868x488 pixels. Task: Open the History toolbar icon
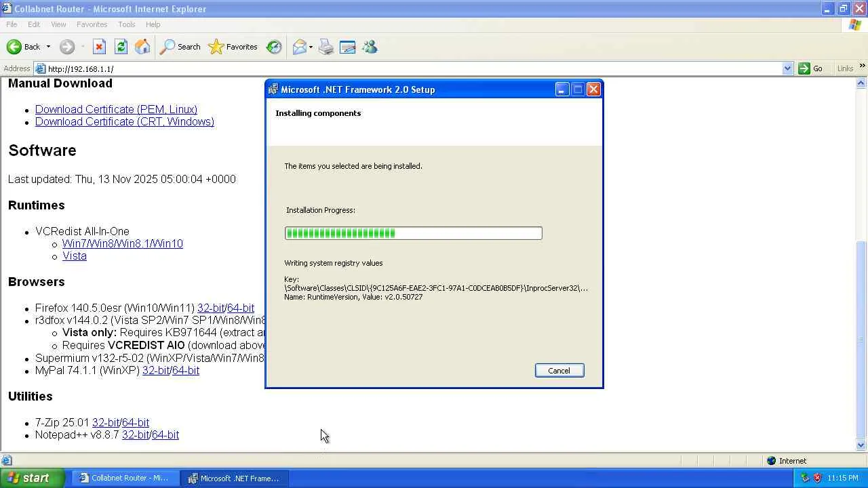pos(274,47)
